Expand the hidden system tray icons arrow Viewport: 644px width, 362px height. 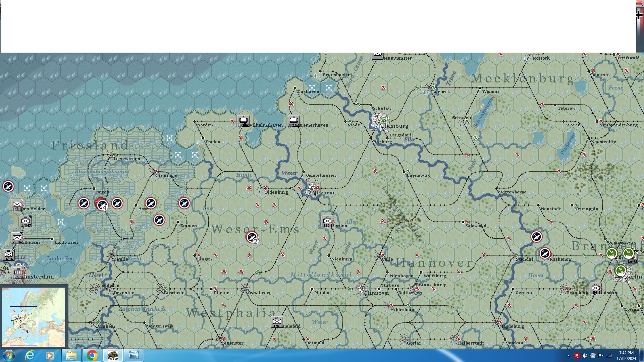(569, 356)
